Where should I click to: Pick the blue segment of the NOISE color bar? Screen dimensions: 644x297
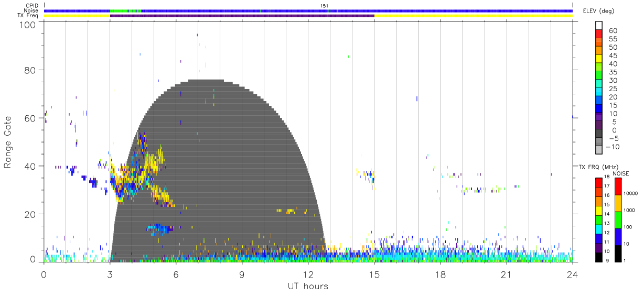618,236
